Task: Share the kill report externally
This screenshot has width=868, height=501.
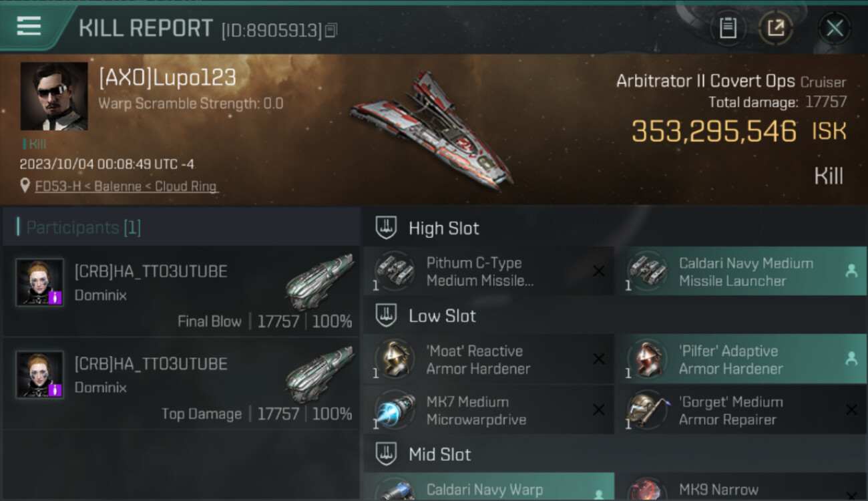Action: pos(775,28)
